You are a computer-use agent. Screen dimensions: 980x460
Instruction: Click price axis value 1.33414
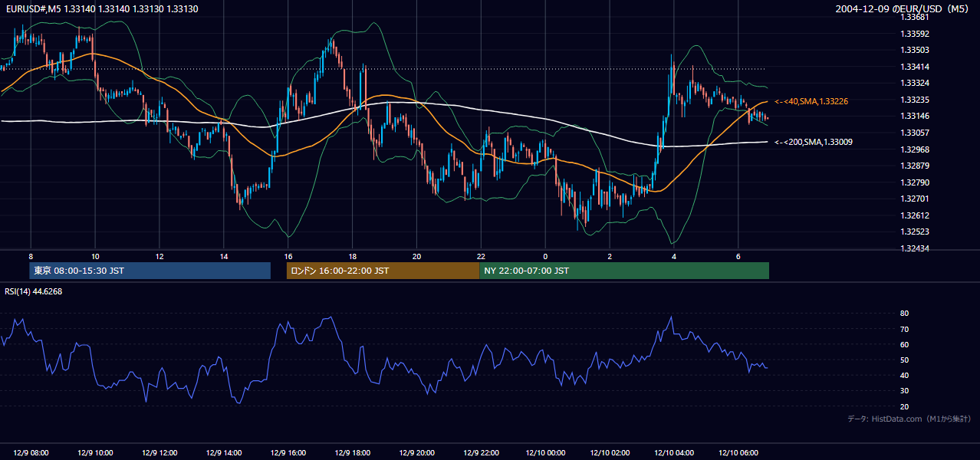tap(915, 67)
